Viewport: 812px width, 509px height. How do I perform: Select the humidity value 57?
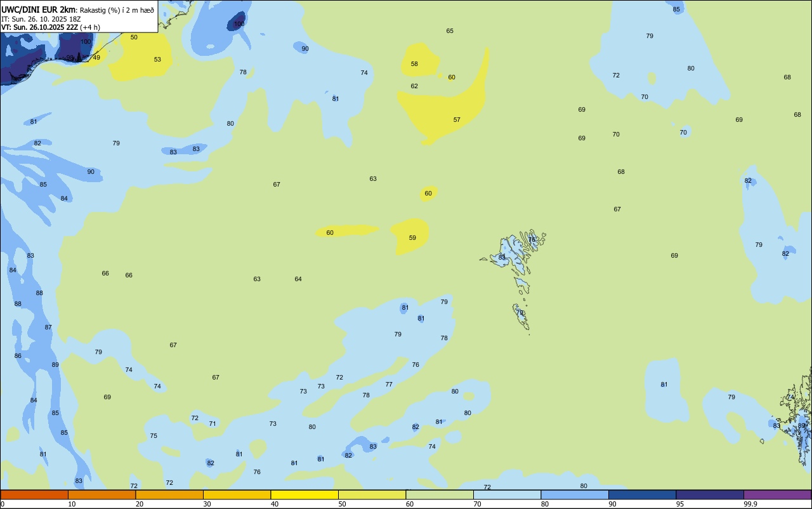(x=457, y=120)
